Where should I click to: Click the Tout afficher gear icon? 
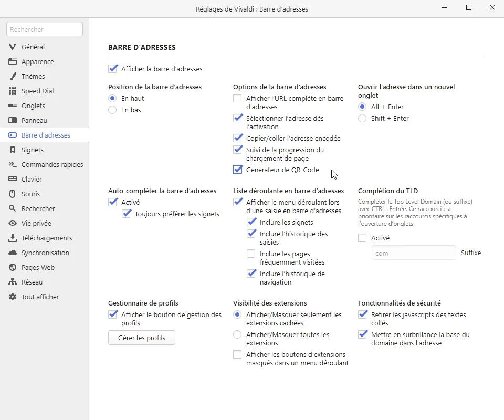13,297
